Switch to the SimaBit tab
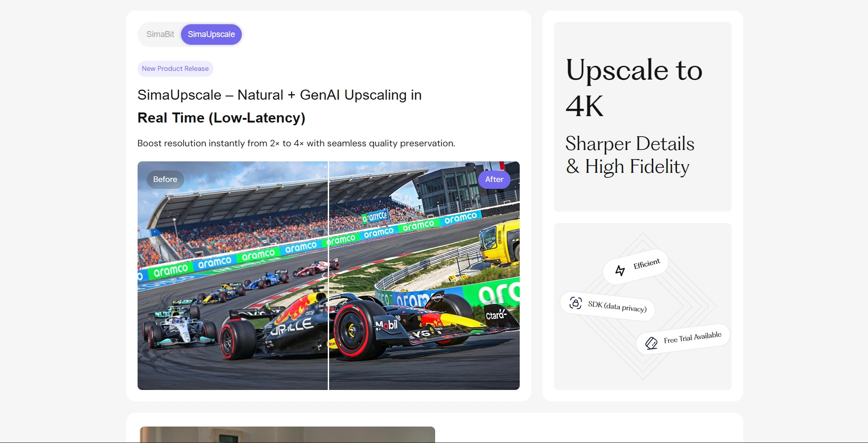The width and height of the screenshot is (868, 443). (x=160, y=34)
